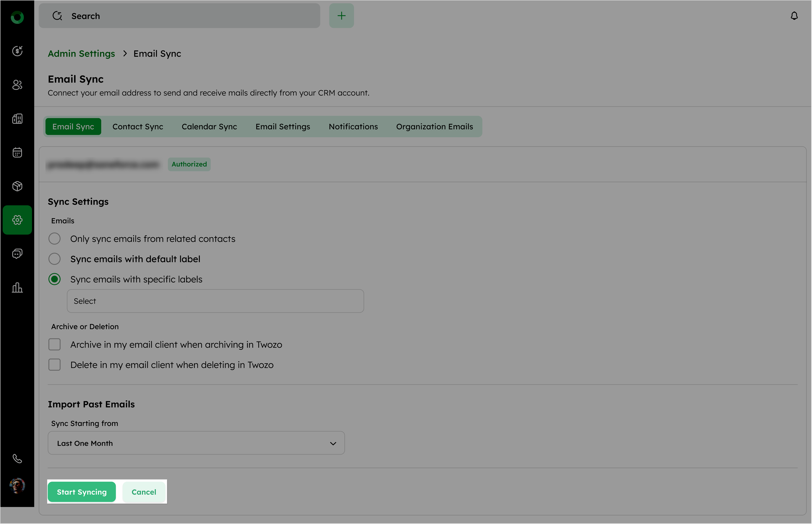Open the Reports bar chart icon

[x=17, y=288]
